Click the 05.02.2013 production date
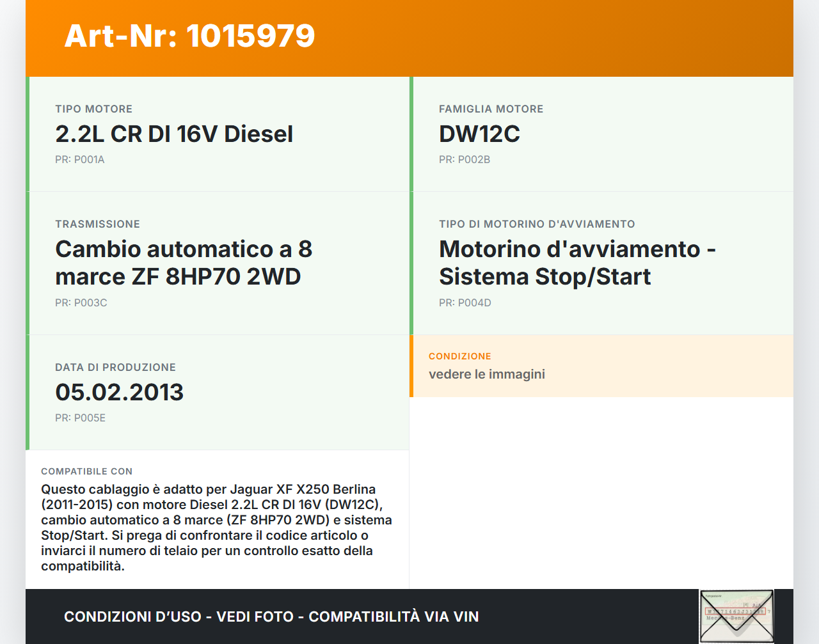Viewport: 819px width, 644px height. click(120, 392)
